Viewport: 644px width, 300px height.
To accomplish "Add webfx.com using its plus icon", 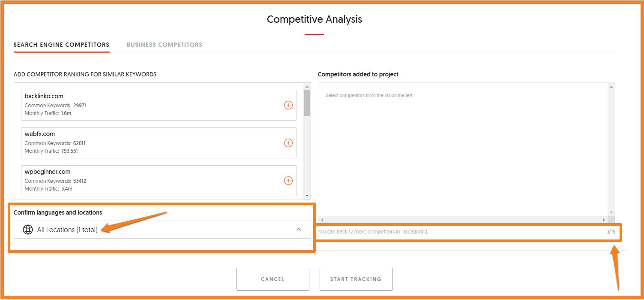I will [x=288, y=143].
